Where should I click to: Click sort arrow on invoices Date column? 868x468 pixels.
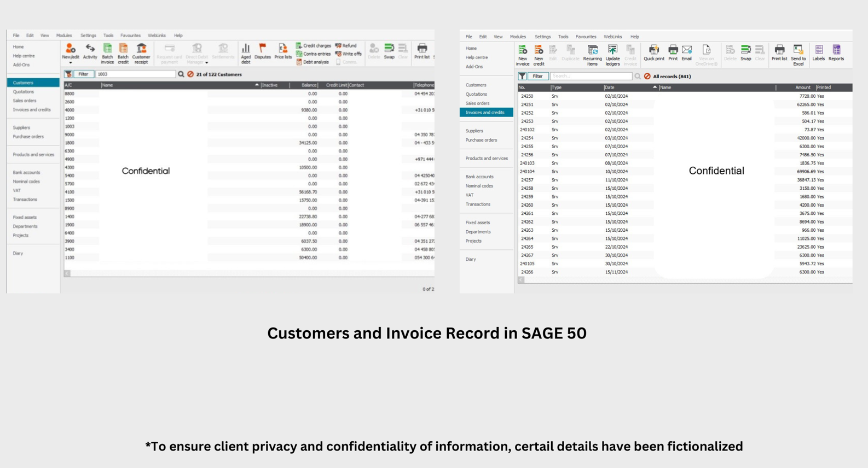655,87
